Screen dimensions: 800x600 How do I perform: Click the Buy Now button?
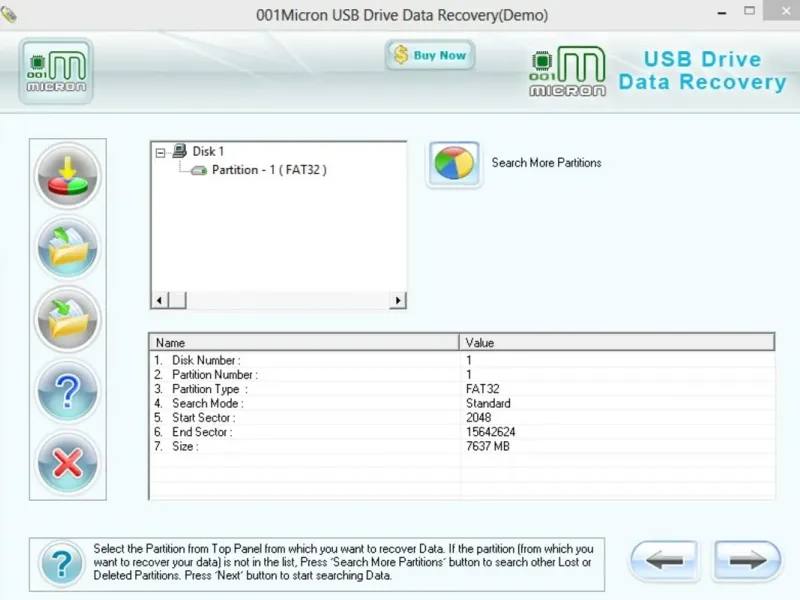tap(430, 55)
